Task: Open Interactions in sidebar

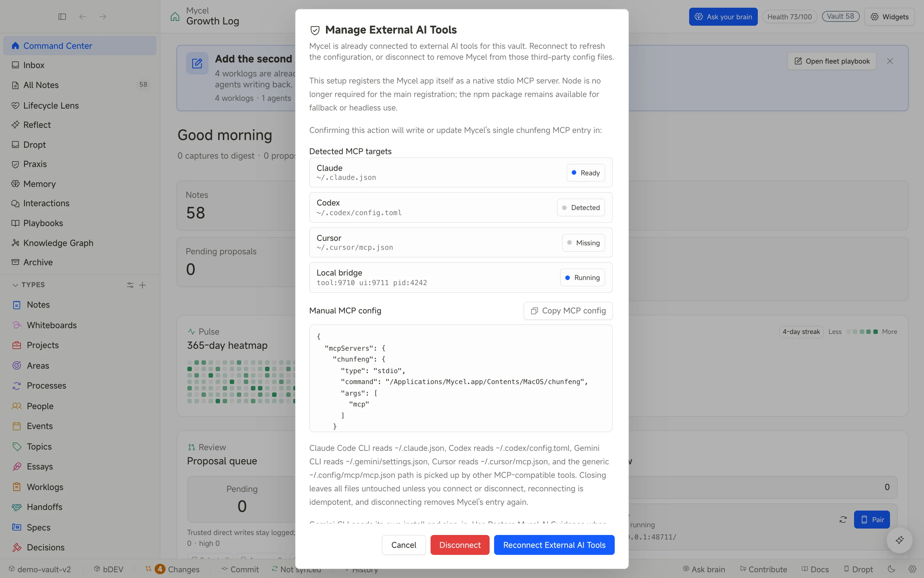Action: [x=80, y=203]
